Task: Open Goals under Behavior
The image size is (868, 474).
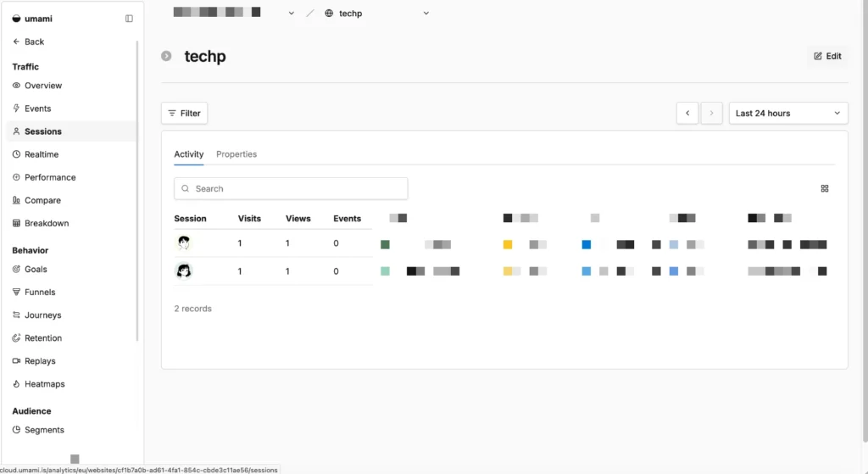Action: tap(36, 269)
